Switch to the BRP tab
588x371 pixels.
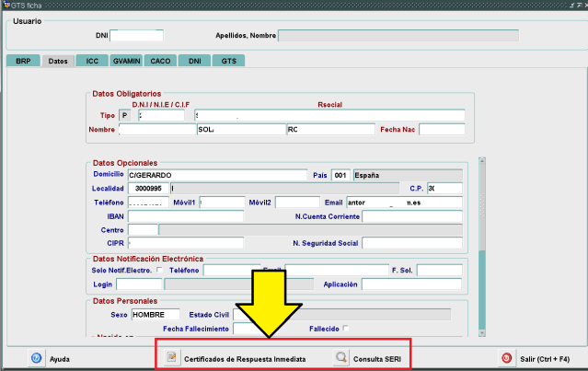click(x=23, y=61)
